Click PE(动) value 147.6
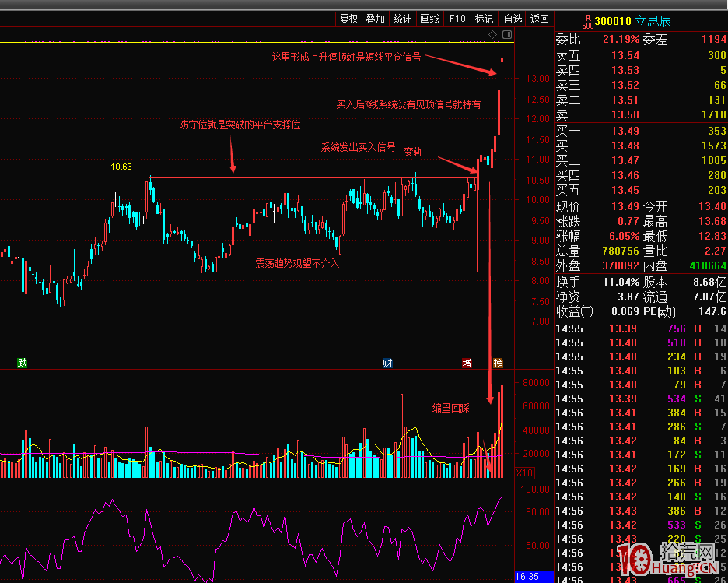728x583 pixels. (x=712, y=311)
